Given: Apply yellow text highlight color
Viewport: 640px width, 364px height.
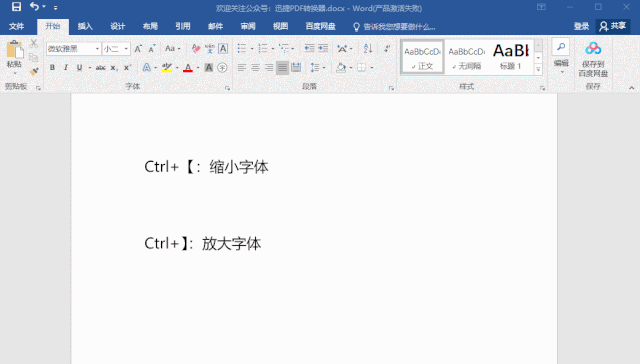Looking at the screenshot, I should [167, 67].
